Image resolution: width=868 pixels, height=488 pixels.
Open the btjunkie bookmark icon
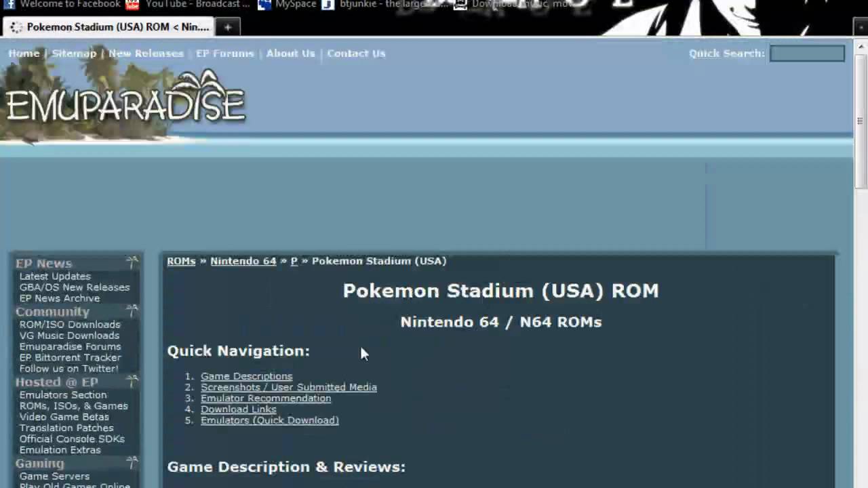pyautogui.click(x=328, y=5)
